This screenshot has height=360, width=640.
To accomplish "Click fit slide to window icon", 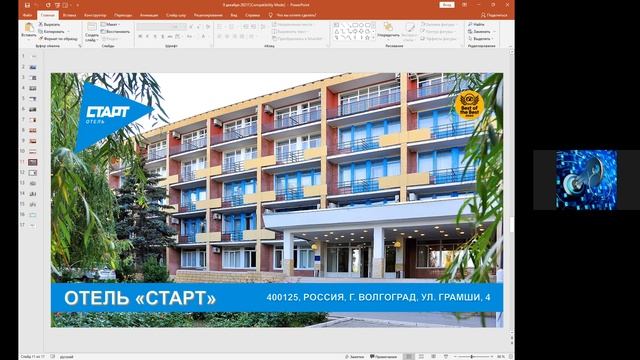I will point(510,357).
